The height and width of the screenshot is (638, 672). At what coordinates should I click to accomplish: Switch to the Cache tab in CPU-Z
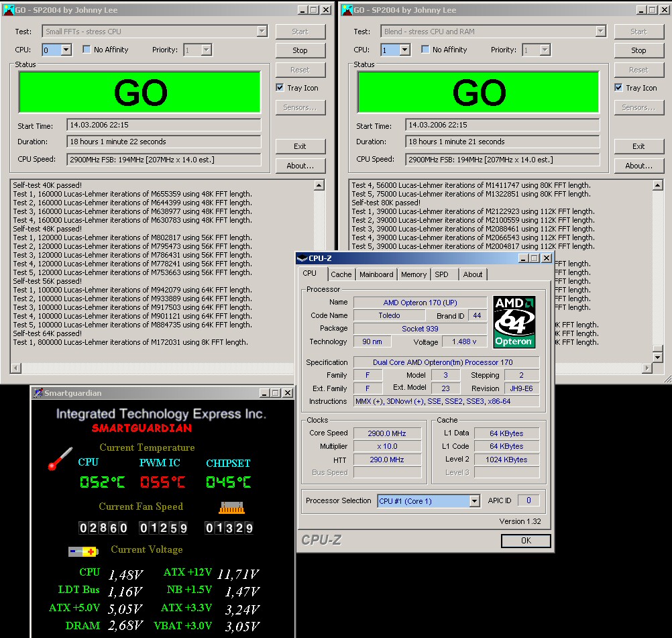click(x=341, y=274)
